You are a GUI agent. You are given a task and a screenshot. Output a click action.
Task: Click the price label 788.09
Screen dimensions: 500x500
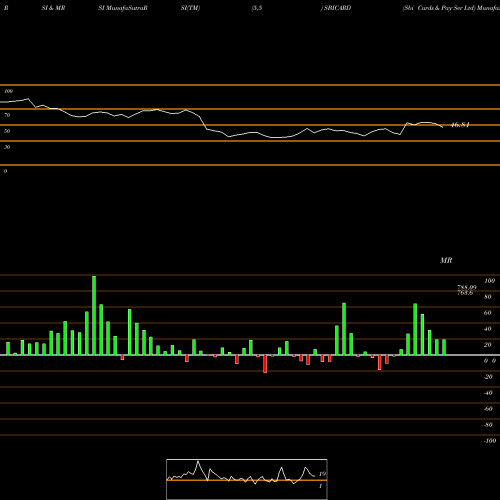pyautogui.click(x=467, y=287)
